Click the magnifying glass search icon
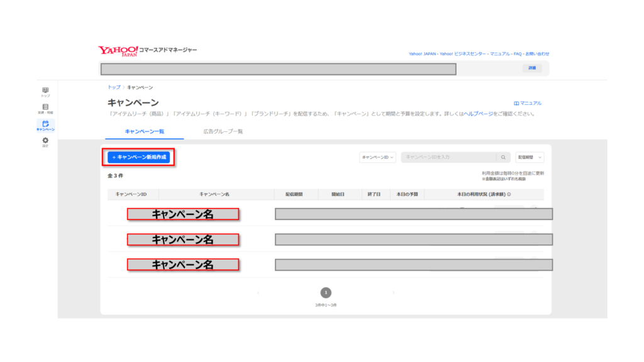This screenshot has width=644, height=362. 504,157
